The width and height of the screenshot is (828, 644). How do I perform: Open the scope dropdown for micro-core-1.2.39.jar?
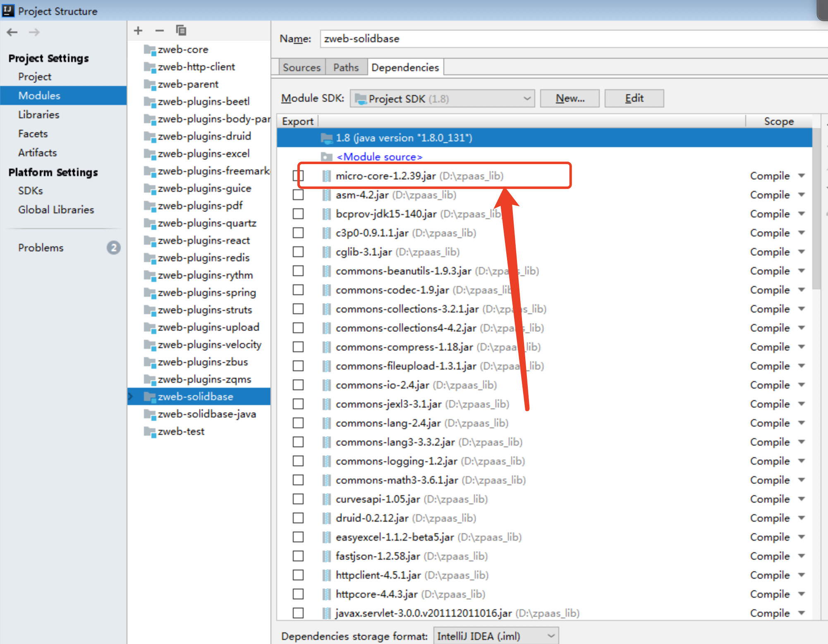802,176
